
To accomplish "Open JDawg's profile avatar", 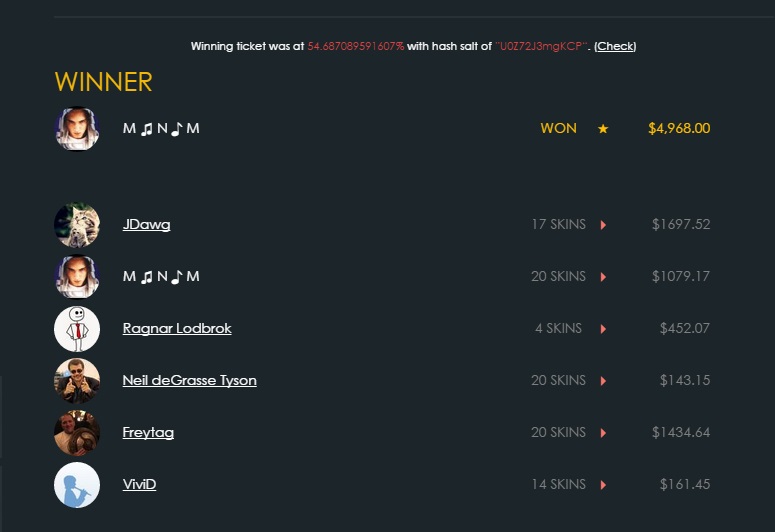I will [77, 225].
